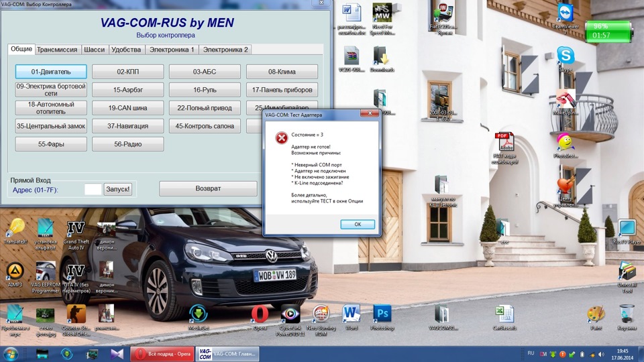
Task: Open the 56-Радио controller
Action: [x=127, y=143]
